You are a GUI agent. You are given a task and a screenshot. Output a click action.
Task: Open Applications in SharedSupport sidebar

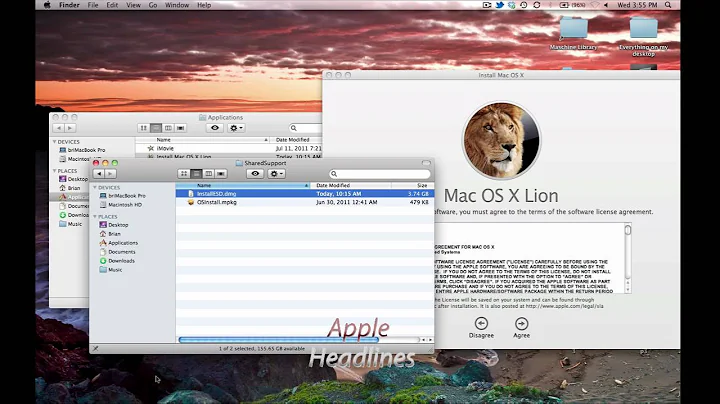[118, 243]
